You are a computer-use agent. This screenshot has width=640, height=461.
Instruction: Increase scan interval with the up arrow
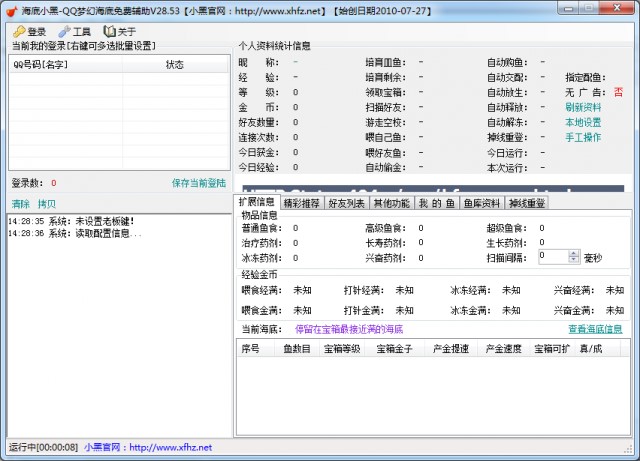[x=573, y=252]
